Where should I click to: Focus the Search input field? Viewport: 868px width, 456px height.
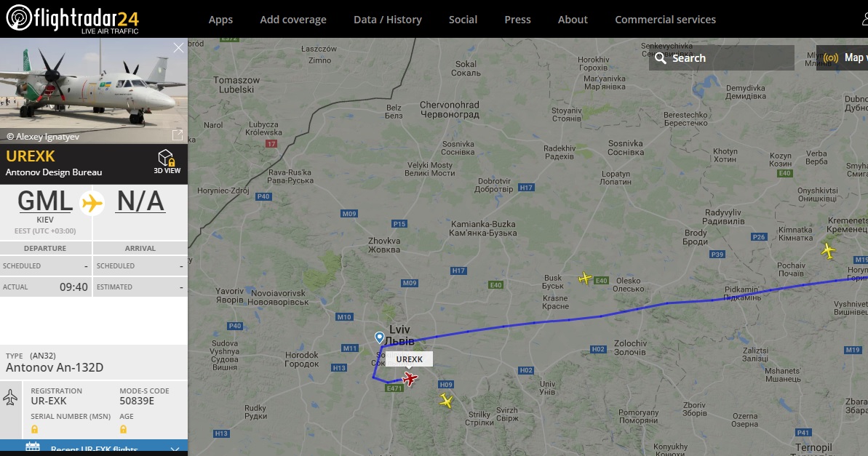[x=721, y=57]
